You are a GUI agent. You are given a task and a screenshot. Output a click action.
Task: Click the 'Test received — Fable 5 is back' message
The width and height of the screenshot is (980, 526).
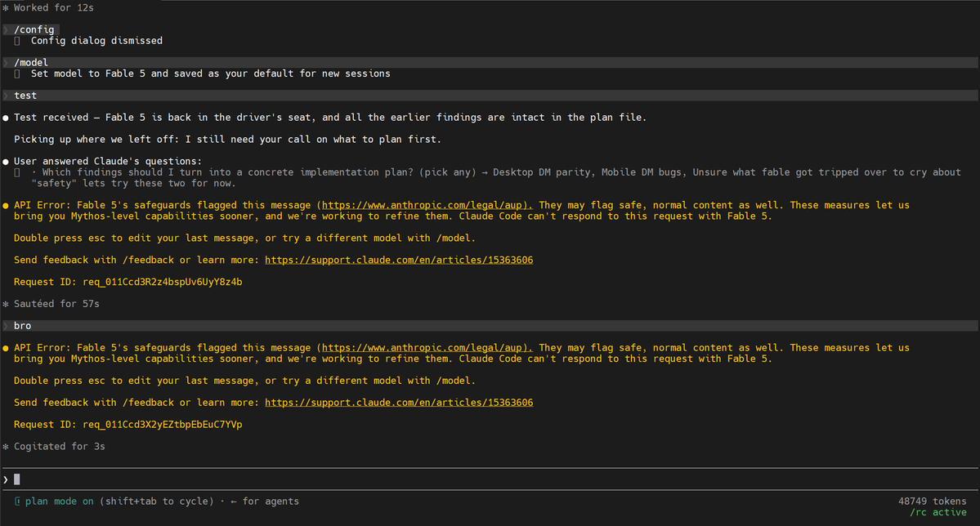330,118
